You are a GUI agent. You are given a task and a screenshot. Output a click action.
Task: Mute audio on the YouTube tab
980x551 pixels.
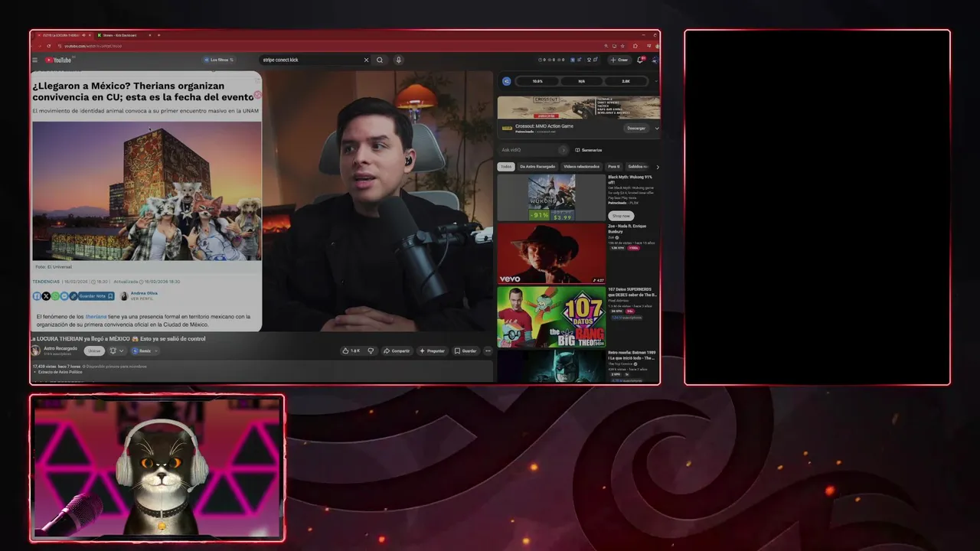click(x=83, y=35)
